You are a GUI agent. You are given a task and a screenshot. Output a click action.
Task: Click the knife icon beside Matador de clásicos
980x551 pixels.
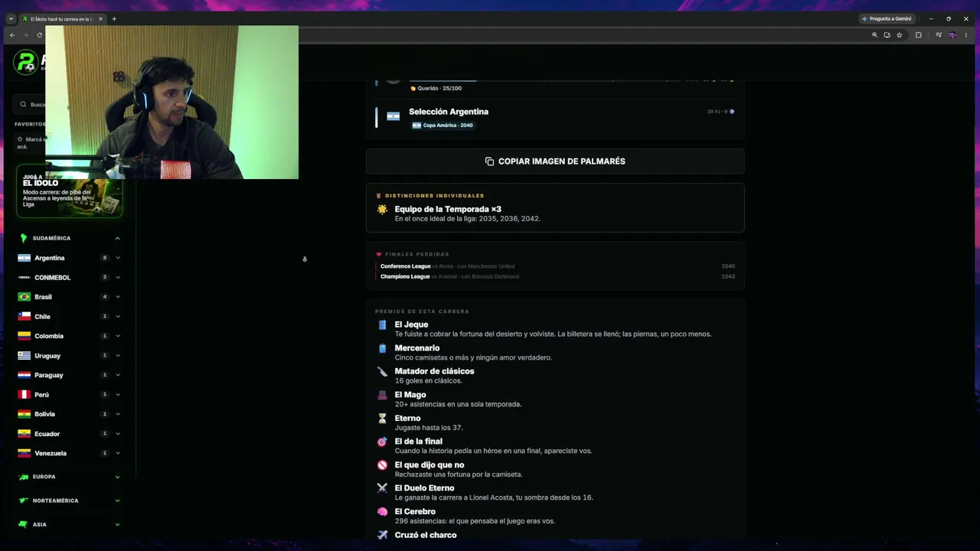[382, 371]
